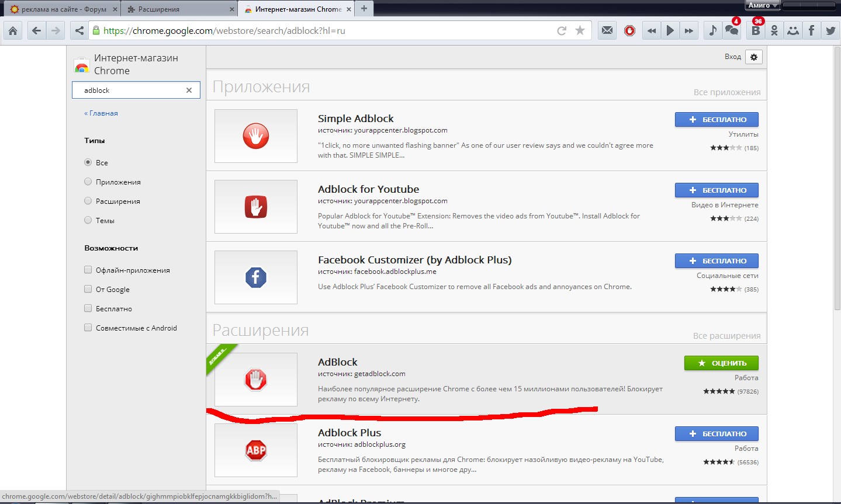Check the Совместимые с Android checkbox

[x=88, y=328]
